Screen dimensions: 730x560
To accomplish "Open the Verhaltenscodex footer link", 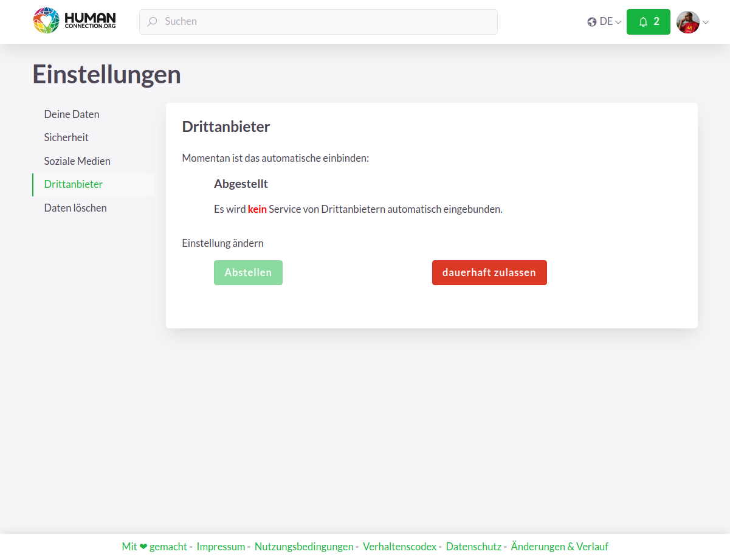I will tap(399, 547).
